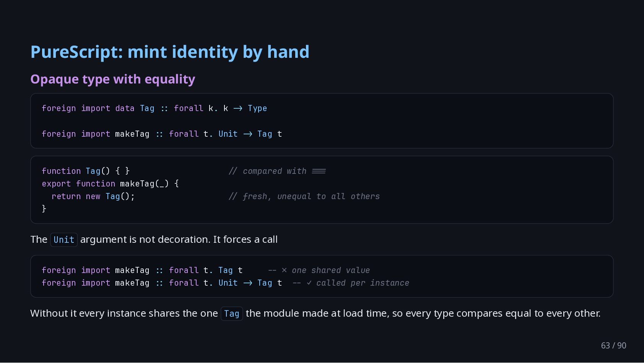This screenshot has height=363, width=644.
Task: Click the inline "Tag" code chip in the last sentence
Action: coord(232,314)
